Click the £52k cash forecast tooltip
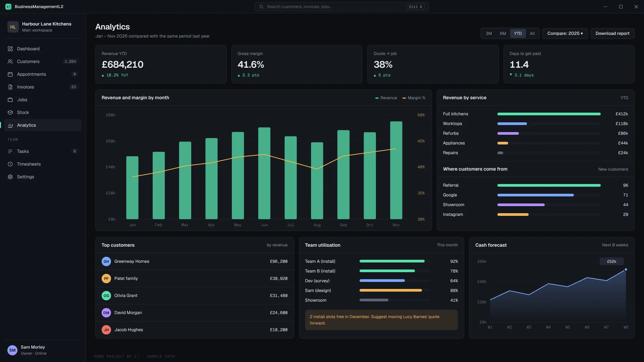Screen dimensions: 644x362 (612, 261)
